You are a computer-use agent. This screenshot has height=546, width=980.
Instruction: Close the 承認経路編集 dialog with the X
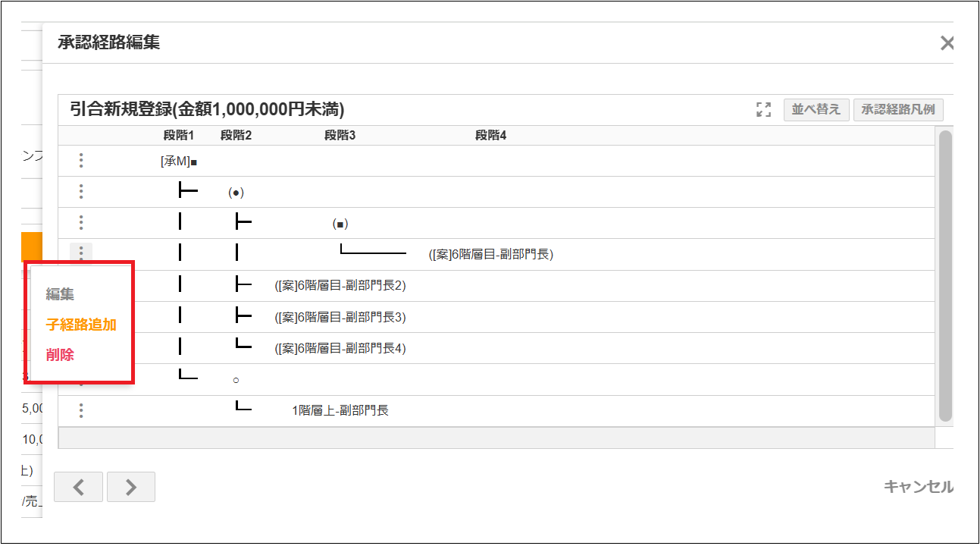pos(947,43)
